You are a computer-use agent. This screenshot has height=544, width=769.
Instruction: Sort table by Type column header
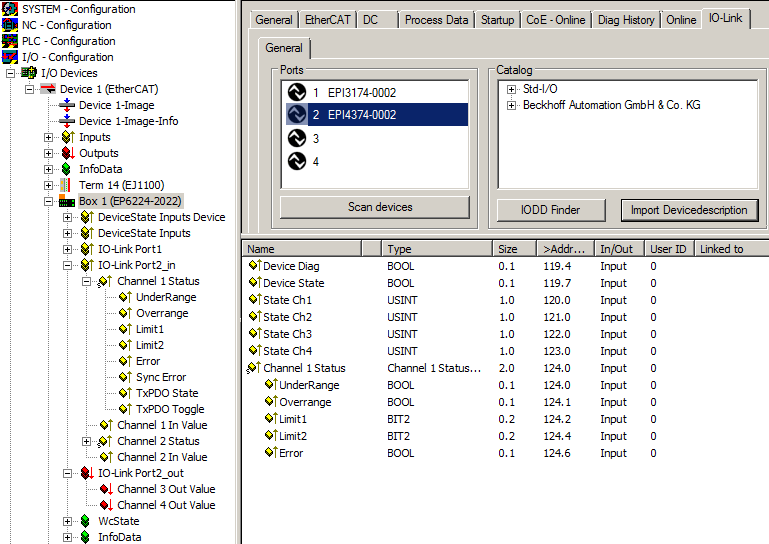coord(437,249)
